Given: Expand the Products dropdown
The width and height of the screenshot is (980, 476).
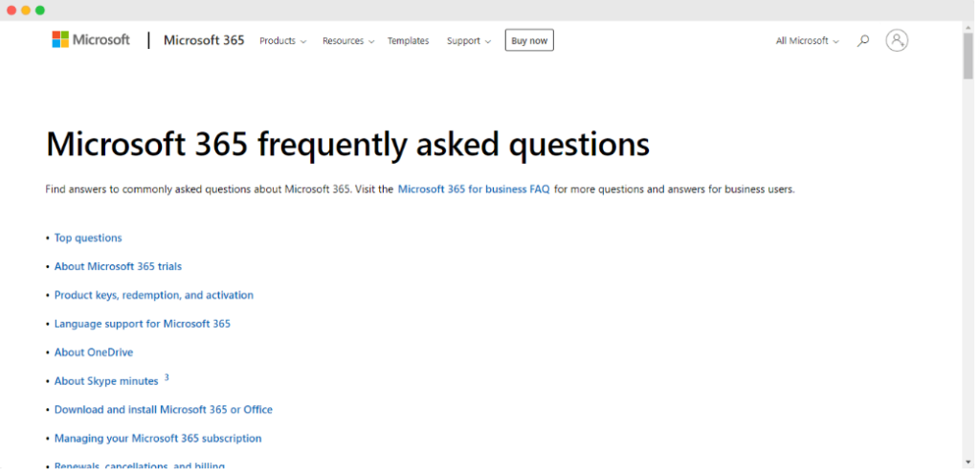Looking at the screenshot, I should pos(283,40).
